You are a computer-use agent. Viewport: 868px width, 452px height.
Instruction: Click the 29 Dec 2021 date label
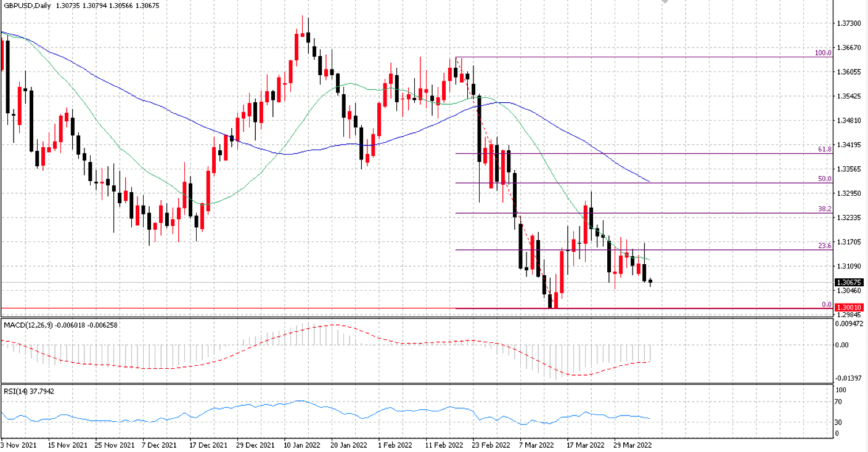[256, 445]
